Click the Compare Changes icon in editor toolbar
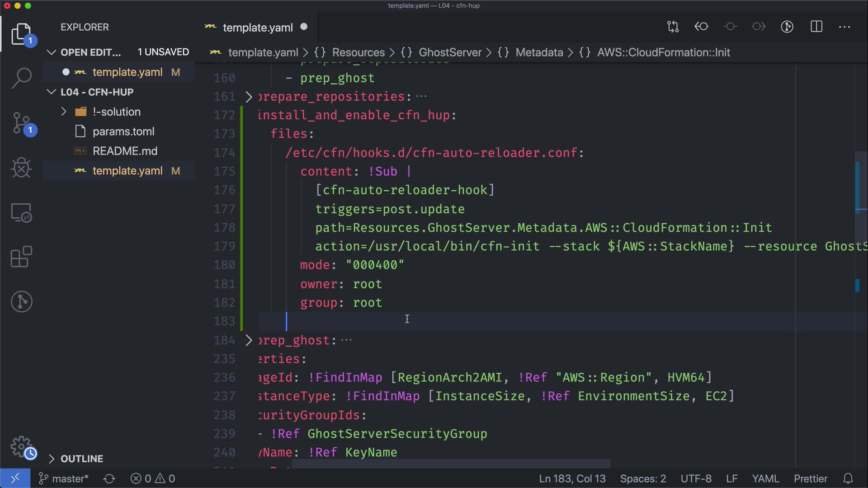The height and width of the screenshot is (488, 868). (x=673, y=27)
